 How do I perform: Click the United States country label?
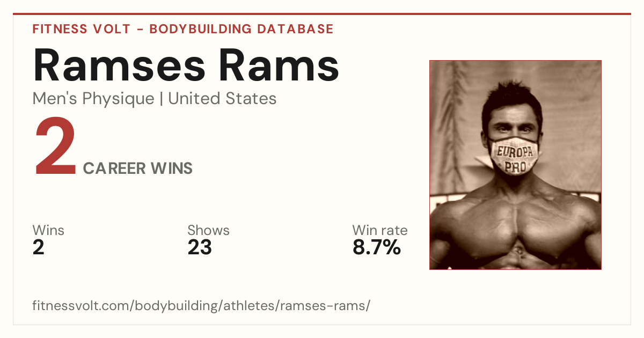pos(223,99)
